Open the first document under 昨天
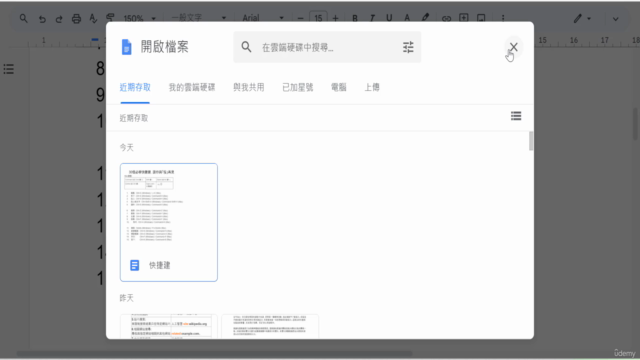Screen dimensions: 640x360 (x=169, y=326)
